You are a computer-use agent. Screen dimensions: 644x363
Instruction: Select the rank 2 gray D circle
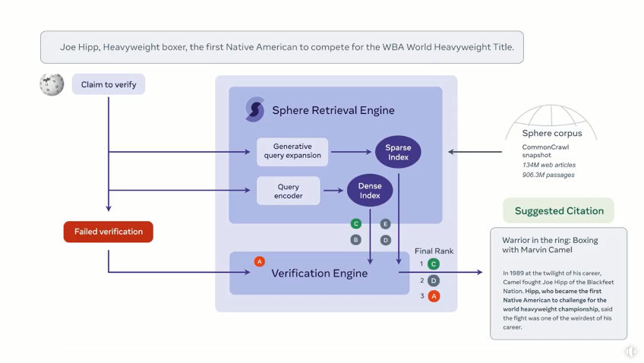[x=434, y=280]
